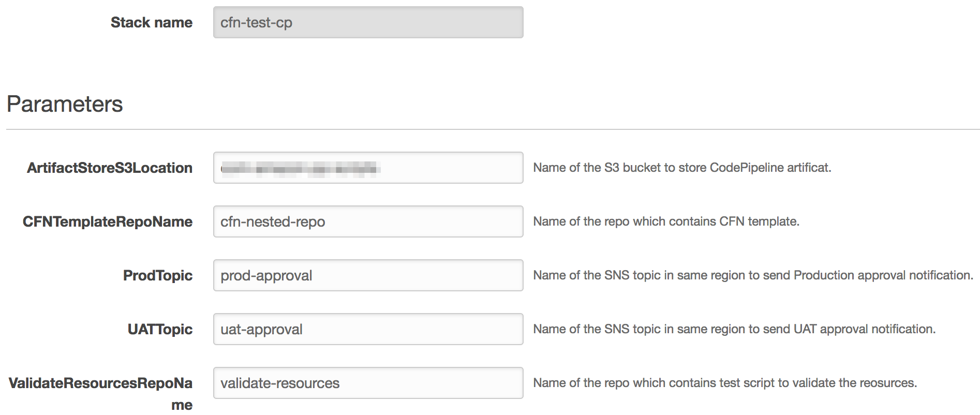Click the ProdTopic label

157,275
